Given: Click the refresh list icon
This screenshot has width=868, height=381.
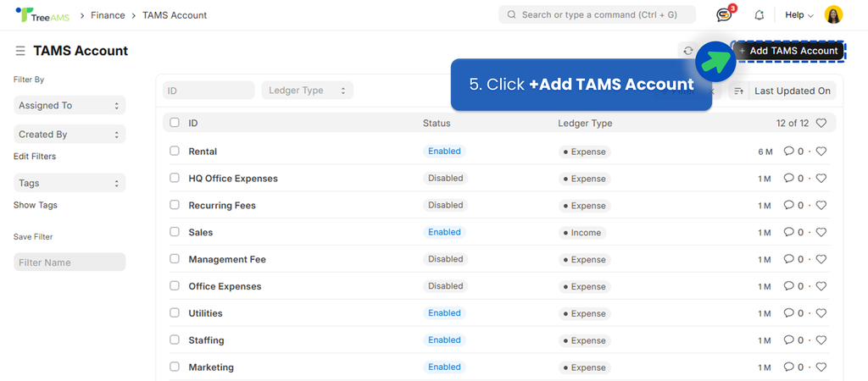Looking at the screenshot, I should tap(688, 51).
